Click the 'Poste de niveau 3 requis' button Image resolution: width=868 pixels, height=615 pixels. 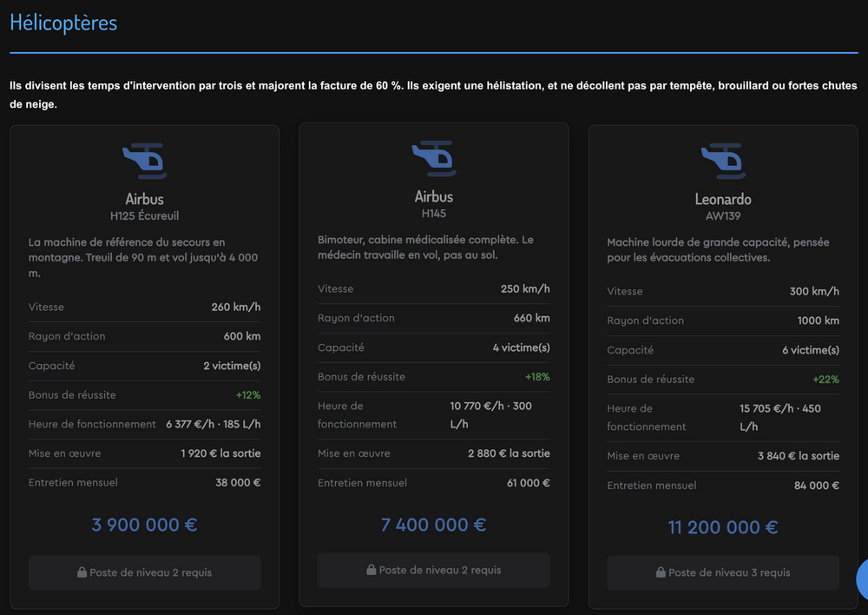(723, 573)
